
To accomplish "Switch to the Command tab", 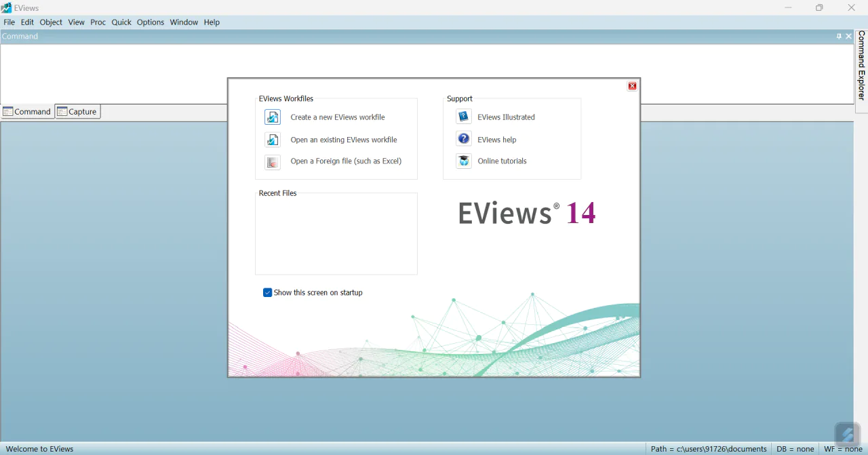I will (x=27, y=112).
